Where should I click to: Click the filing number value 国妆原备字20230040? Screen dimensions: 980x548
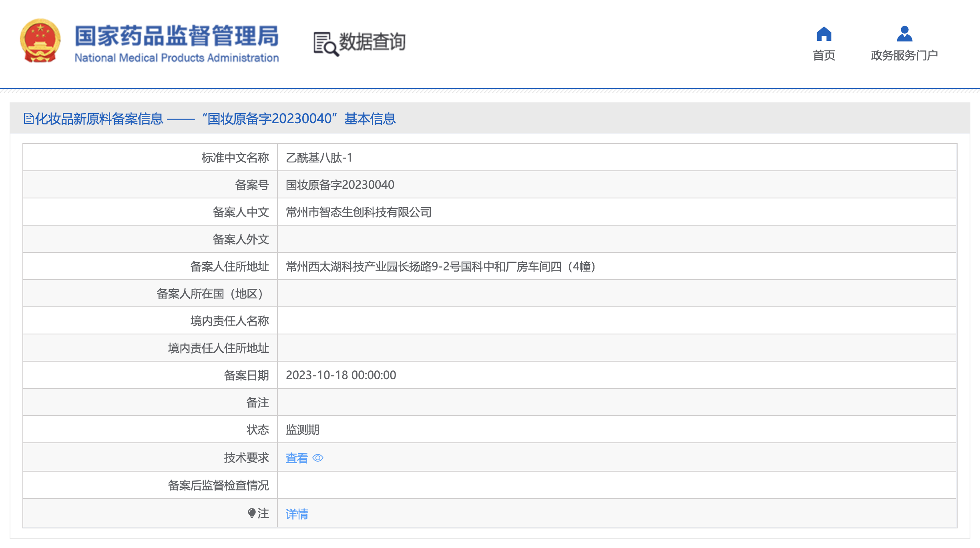pyautogui.click(x=340, y=185)
